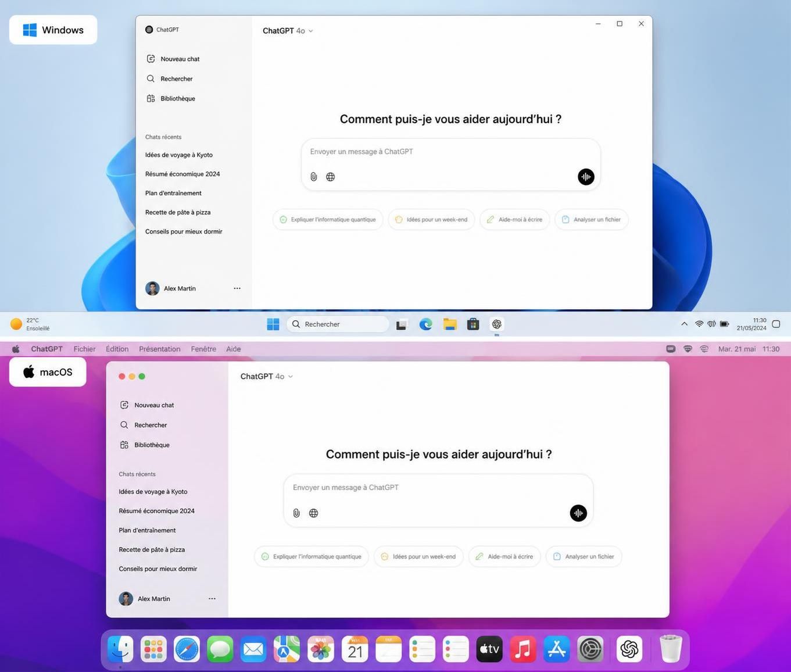The width and height of the screenshot is (791, 672).
Task: Open ChatGPT menu in macOS menu bar
Action: coord(46,349)
